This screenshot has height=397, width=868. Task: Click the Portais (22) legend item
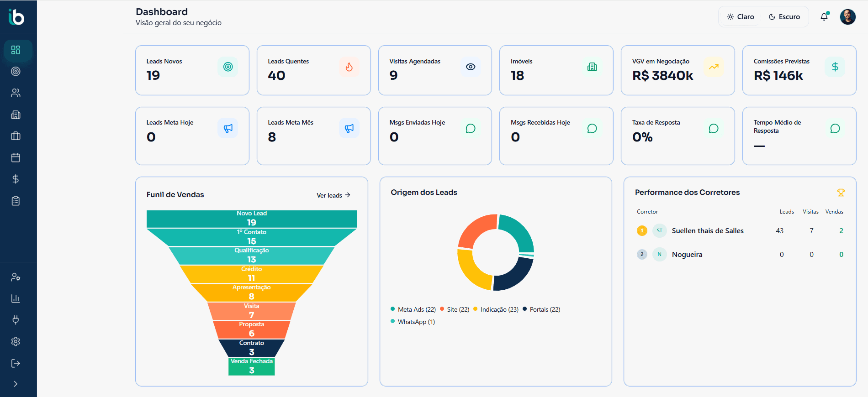click(541, 309)
